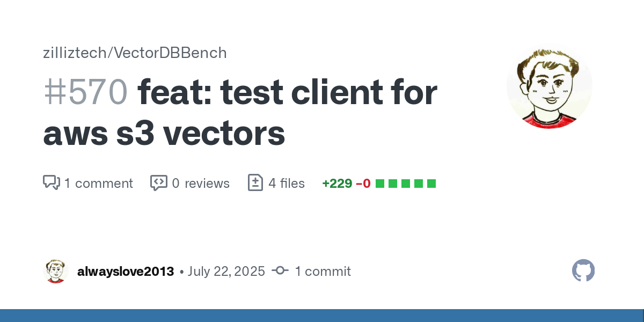Click the first green diffstat square
The height and width of the screenshot is (322, 644).
pyautogui.click(x=380, y=184)
